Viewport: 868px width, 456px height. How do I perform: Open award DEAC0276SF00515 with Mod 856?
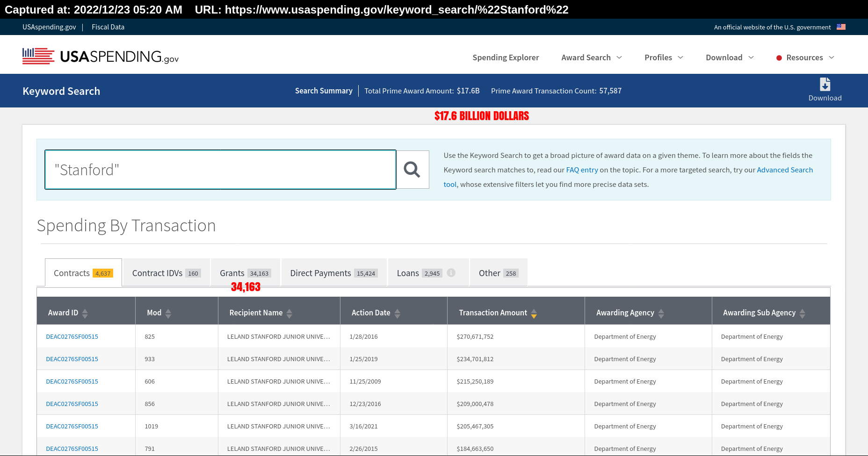pos(72,404)
